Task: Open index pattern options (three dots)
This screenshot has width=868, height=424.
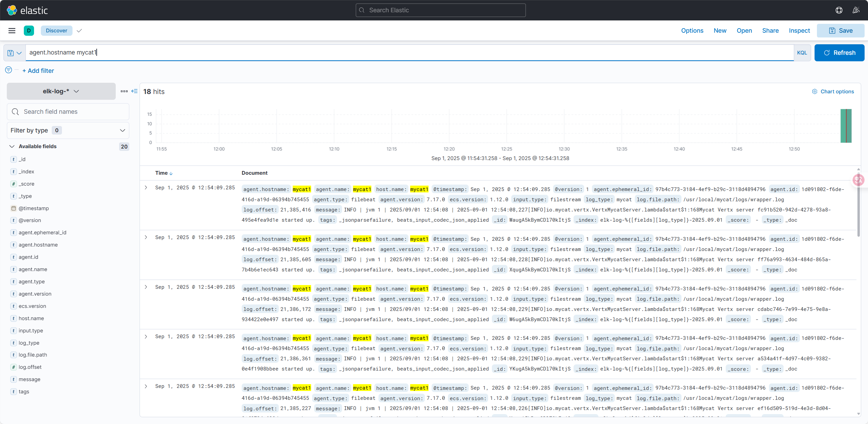Action: (x=124, y=91)
